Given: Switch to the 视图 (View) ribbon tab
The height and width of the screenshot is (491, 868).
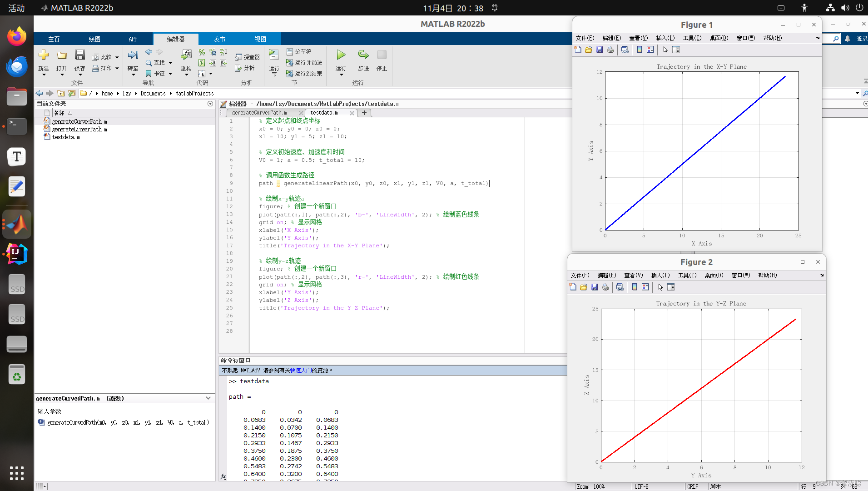Looking at the screenshot, I should [260, 39].
